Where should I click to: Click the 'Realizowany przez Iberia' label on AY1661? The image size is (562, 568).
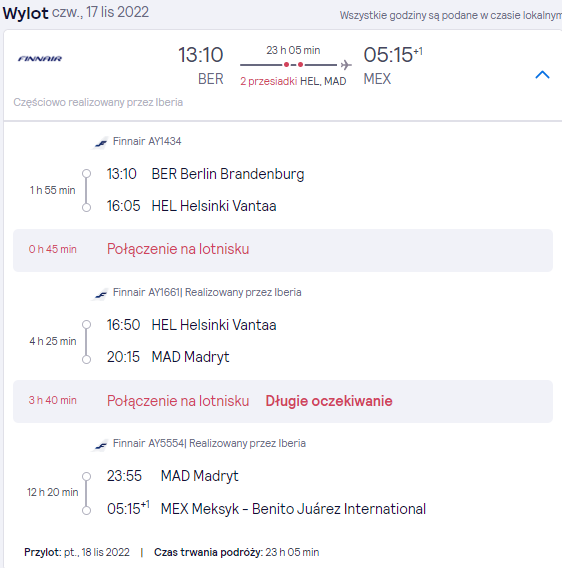pos(243,292)
